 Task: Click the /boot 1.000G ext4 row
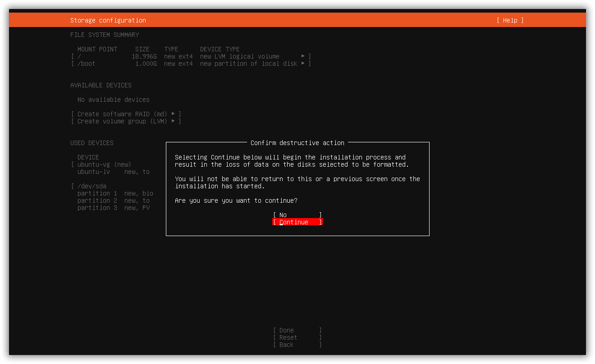point(191,64)
